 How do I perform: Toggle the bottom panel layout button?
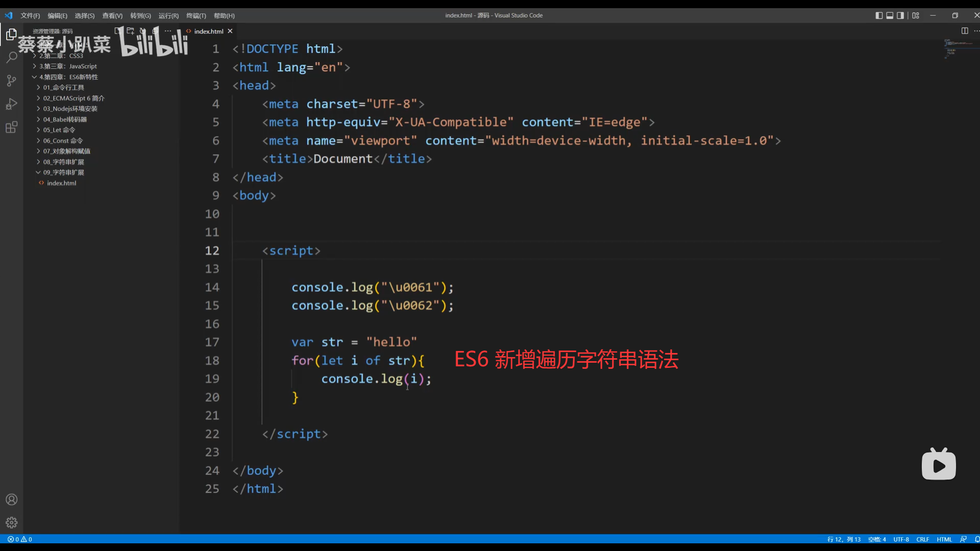click(890, 15)
